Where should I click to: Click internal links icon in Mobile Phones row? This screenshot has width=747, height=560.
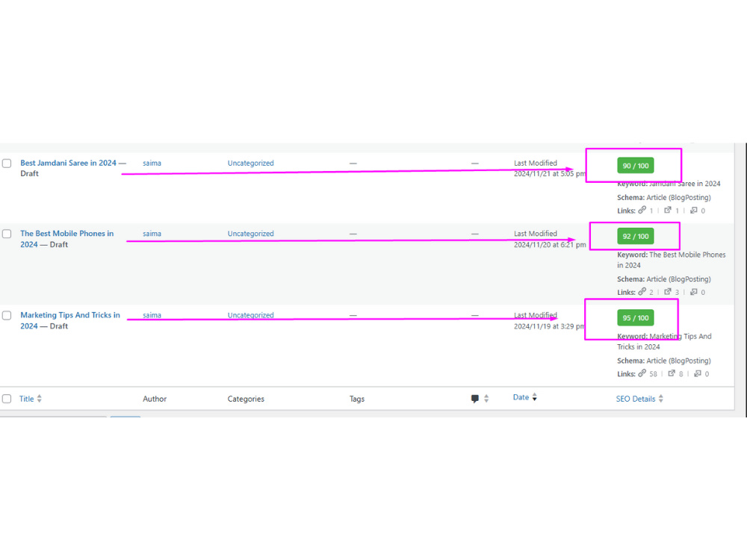pyautogui.click(x=642, y=291)
